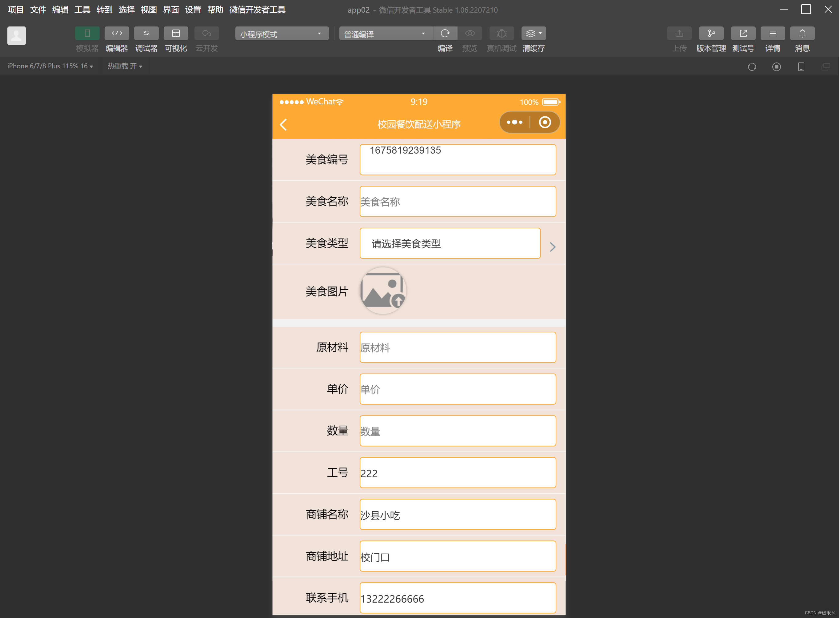This screenshot has height=618, width=840.
Task: Expand the 普通编译 compile mode dropdown
Action: click(386, 34)
